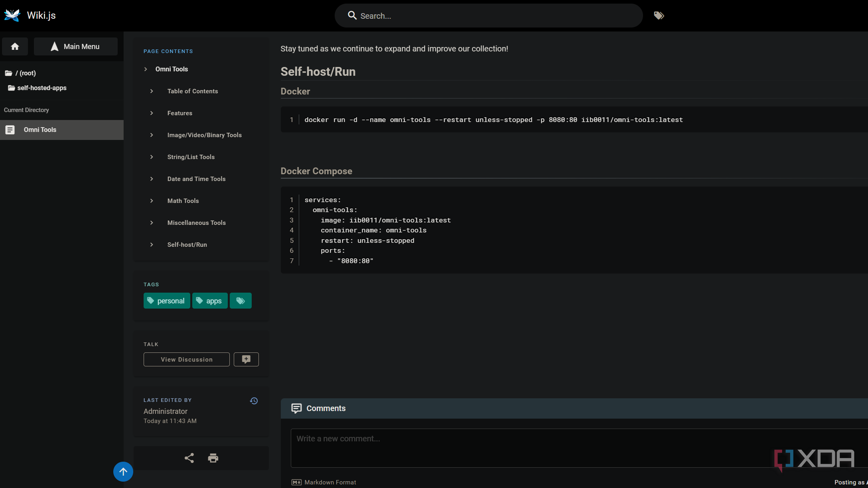Expand the Date and Time Tools chevron
This screenshot has height=488, width=868.
click(152, 179)
